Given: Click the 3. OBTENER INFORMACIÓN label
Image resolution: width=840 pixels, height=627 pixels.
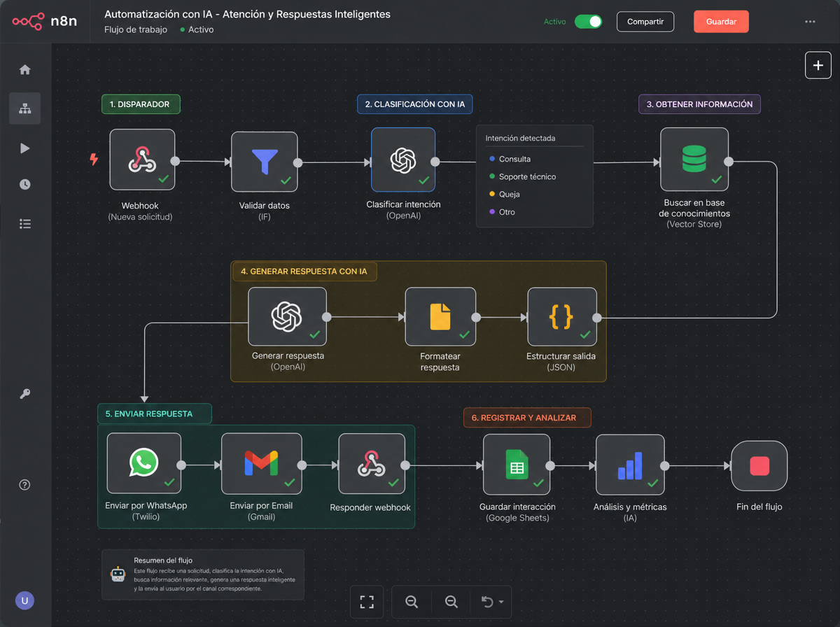Looking at the screenshot, I should tap(699, 104).
